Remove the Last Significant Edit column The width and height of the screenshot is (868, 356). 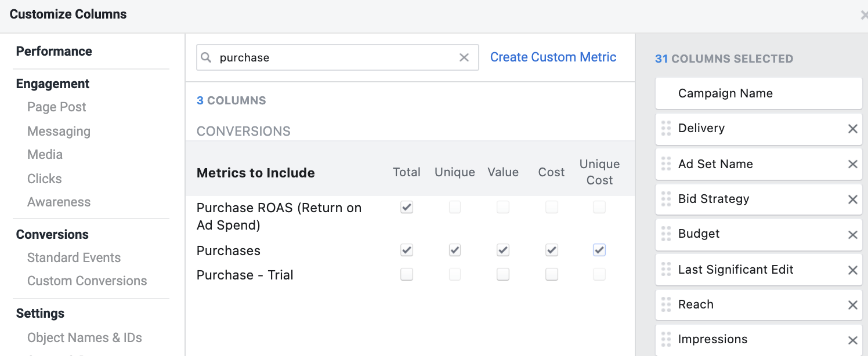click(852, 270)
